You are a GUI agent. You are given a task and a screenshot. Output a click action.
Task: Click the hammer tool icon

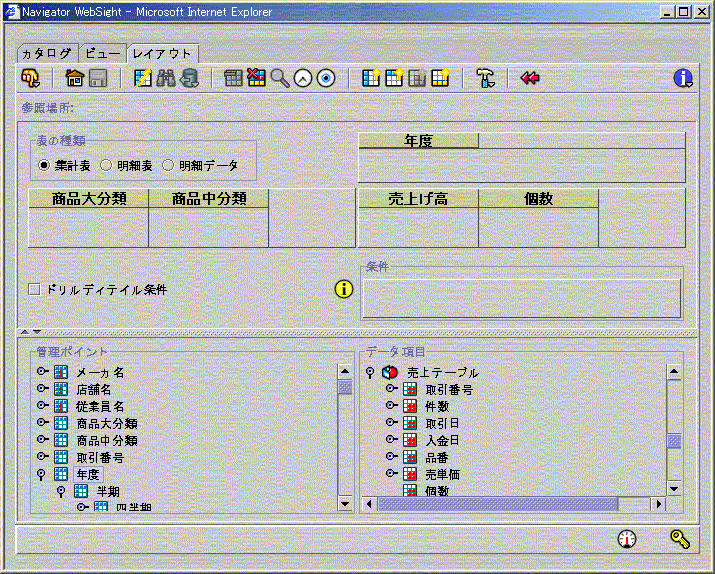pyautogui.click(x=485, y=78)
